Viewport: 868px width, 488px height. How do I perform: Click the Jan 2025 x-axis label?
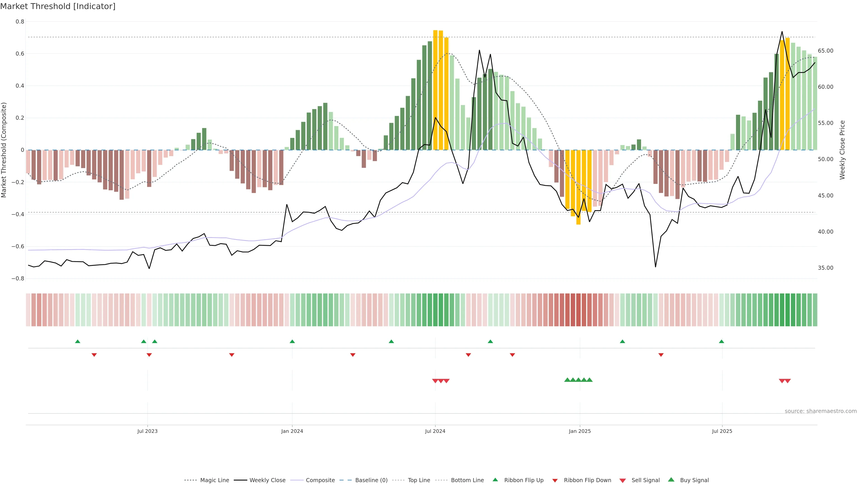click(x=580, y=431)
